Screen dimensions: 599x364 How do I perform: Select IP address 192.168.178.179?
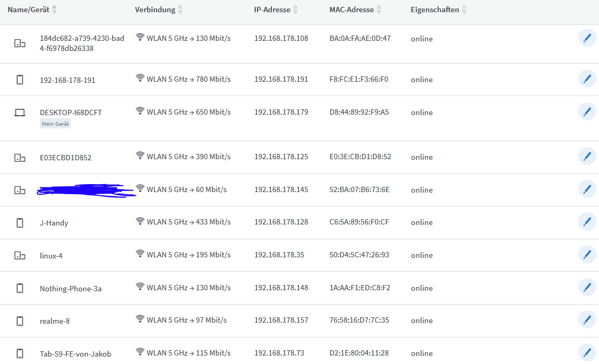click(281, 112)
